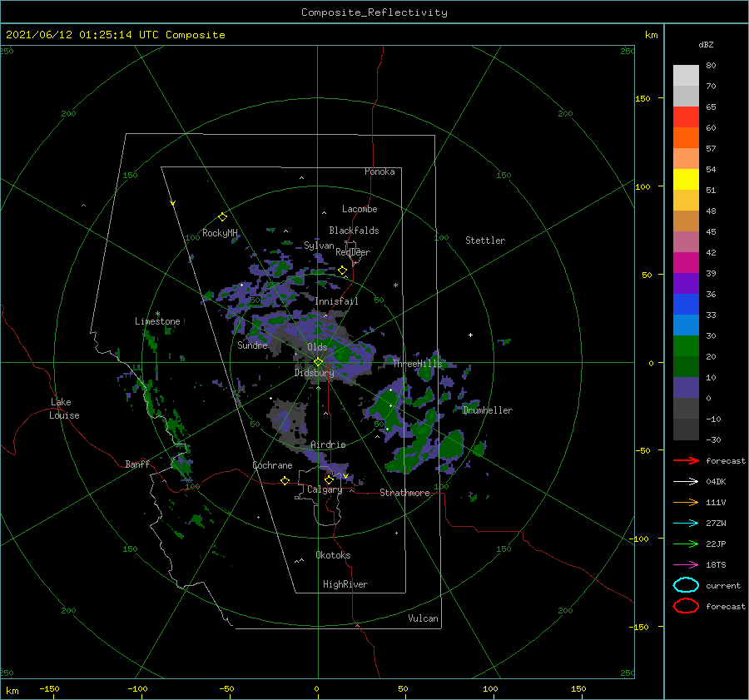Select the blue 36 dBZ color swatch

[686, 305]
